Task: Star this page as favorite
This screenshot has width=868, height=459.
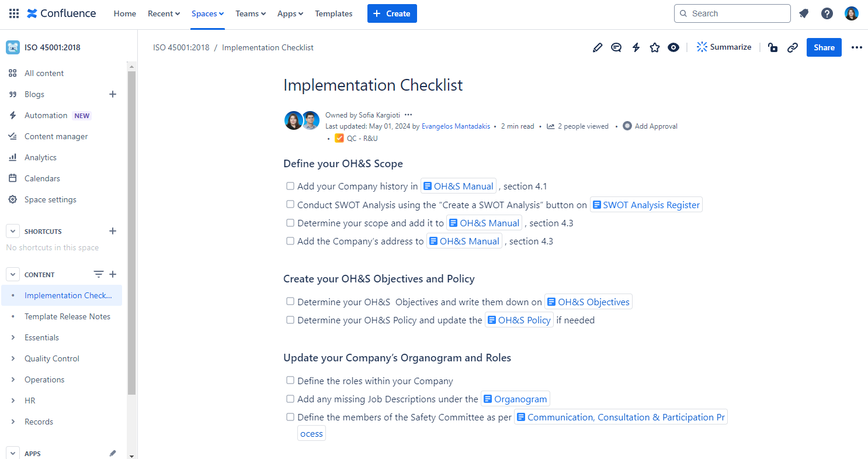Action: click(655, 47)
